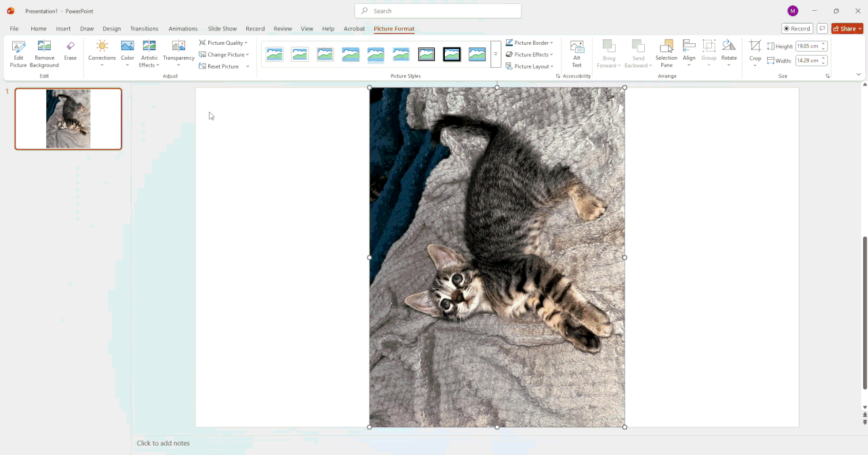Apply the first picture style thumbnail
This screenshot has height=455, width=868.
point(275,54)
